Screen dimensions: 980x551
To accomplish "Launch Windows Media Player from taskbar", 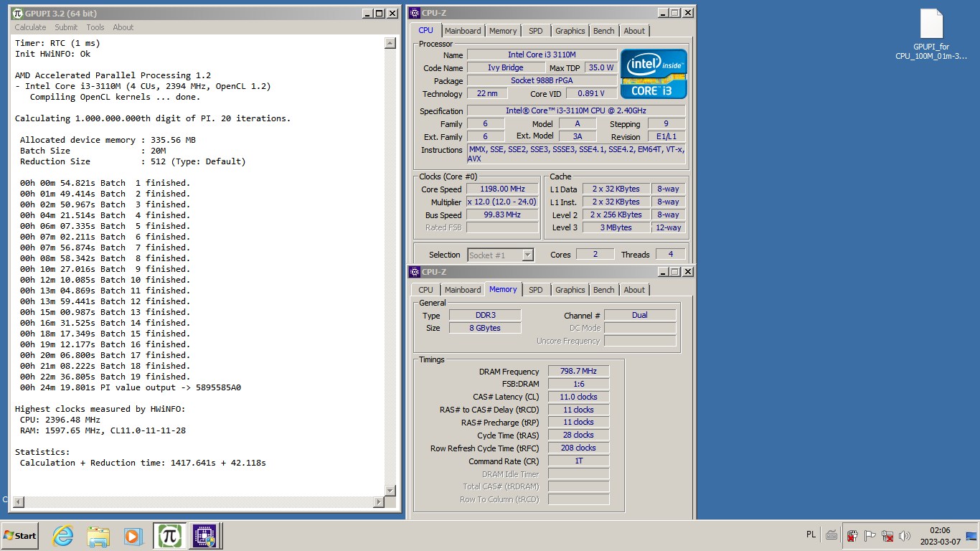I will (x=133, y=535).
